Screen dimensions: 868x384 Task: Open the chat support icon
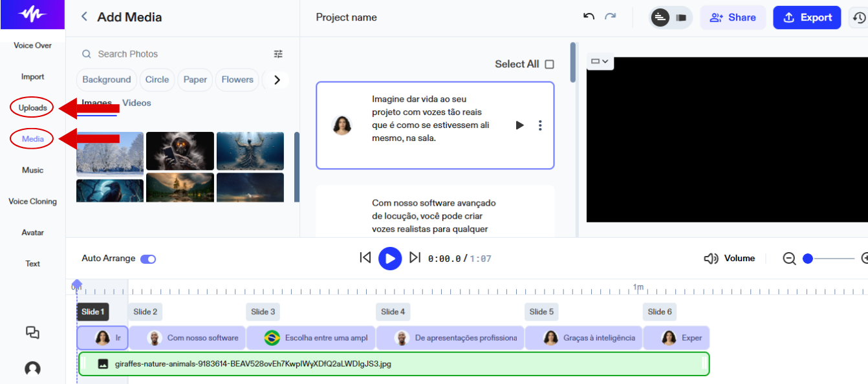[32, 332]
